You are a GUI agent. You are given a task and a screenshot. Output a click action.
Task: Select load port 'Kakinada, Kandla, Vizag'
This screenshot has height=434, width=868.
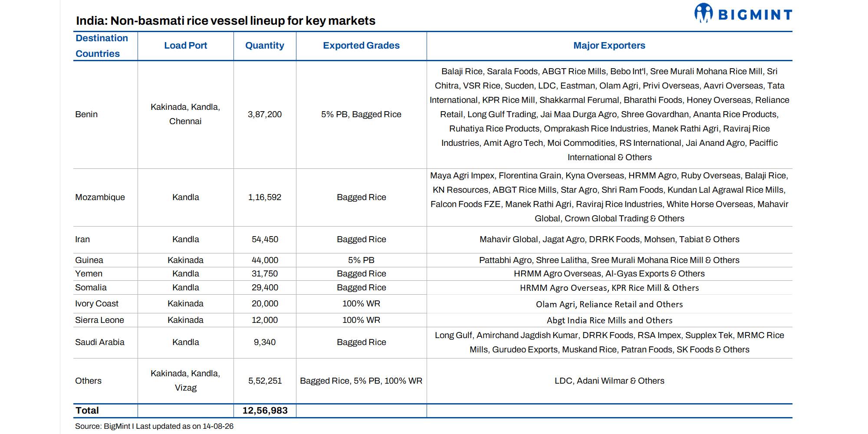click(x=185, y=381)
